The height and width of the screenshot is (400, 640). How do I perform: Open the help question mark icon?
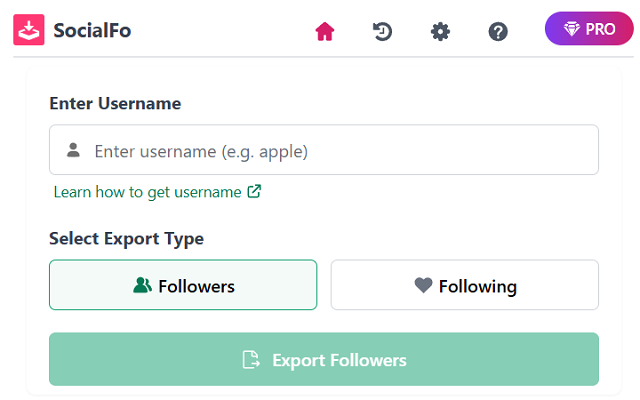click(498, 31)
